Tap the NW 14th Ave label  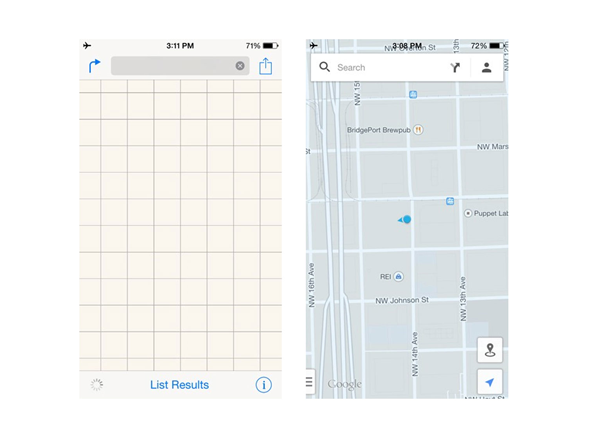click(x=415, y=354)
